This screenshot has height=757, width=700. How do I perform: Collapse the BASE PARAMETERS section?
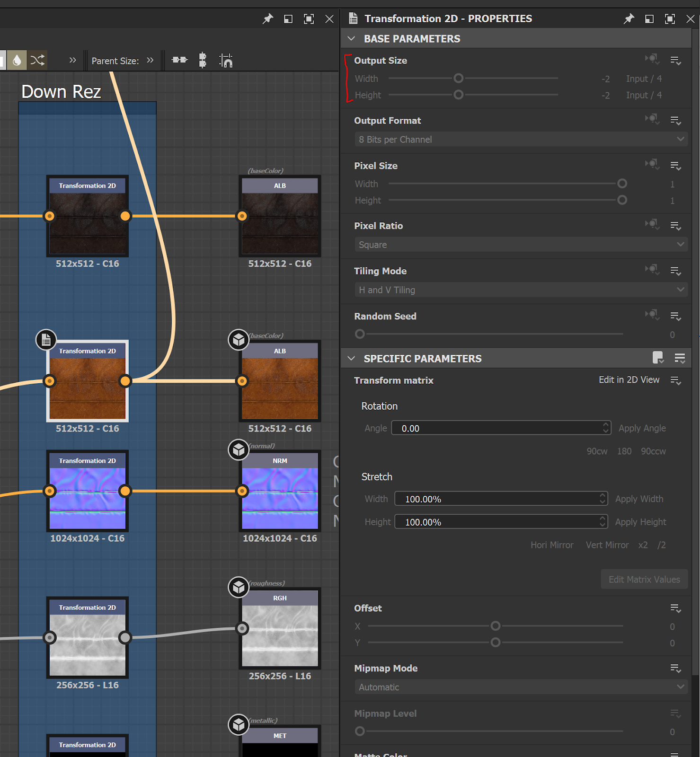pyautogui.click(x=351, y=39)
